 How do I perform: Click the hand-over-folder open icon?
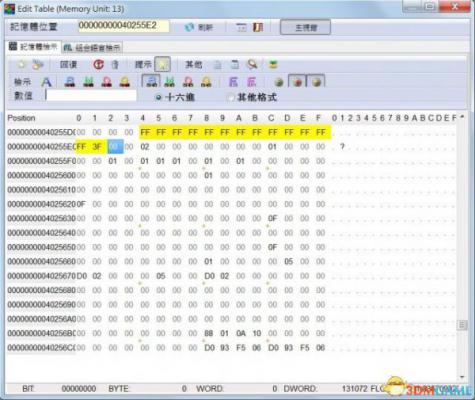click(x=37, y=64)
